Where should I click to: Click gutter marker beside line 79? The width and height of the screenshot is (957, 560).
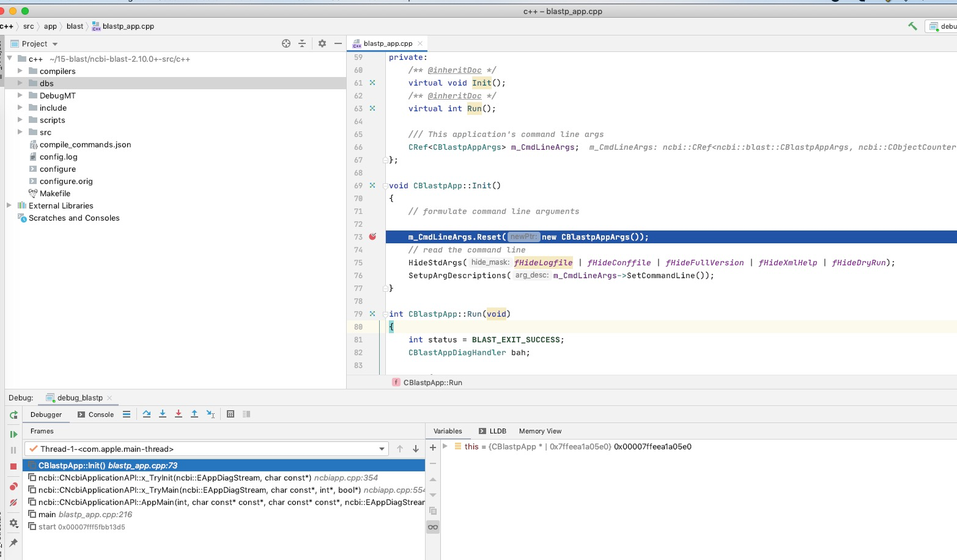click(x=372, y=314)
